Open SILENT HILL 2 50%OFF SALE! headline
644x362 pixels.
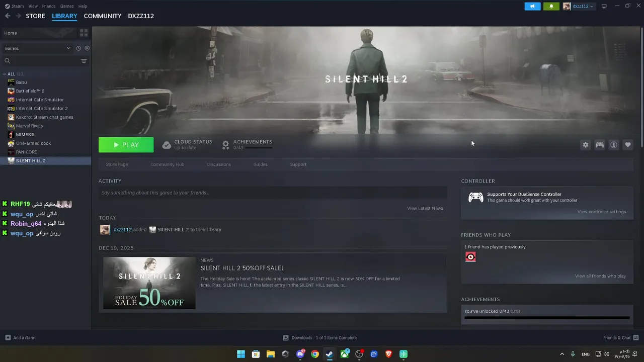242,268
